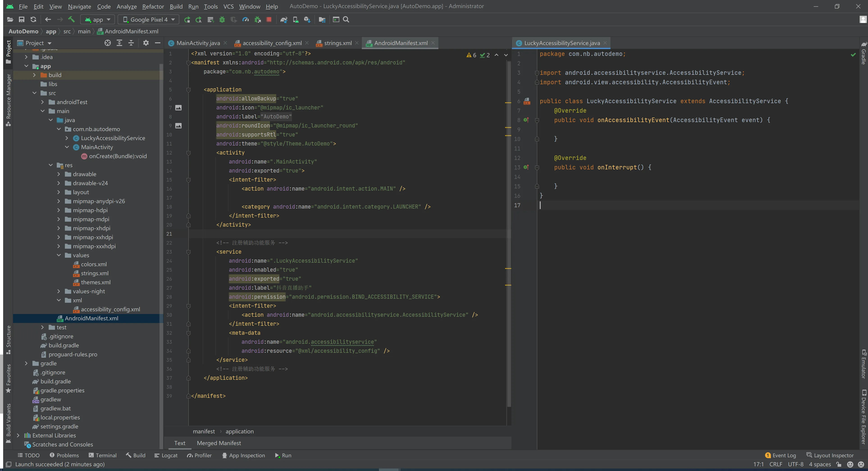Toggle the Favorites tool window

pos(8,378)
